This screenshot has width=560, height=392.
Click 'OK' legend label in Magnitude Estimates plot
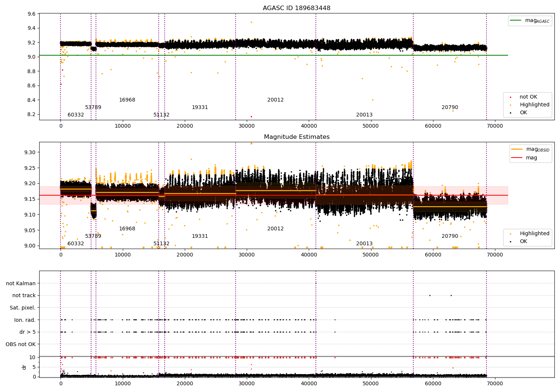tap(523, 242)
